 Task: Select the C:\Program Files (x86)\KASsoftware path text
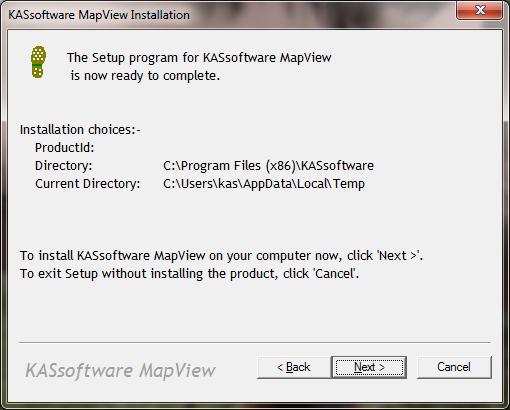(268, 166)
